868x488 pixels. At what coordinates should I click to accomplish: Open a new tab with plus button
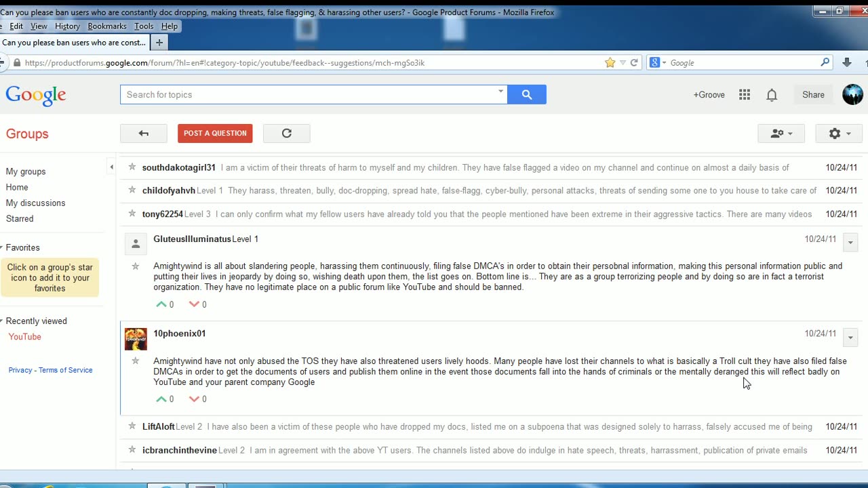pos(159,42)
